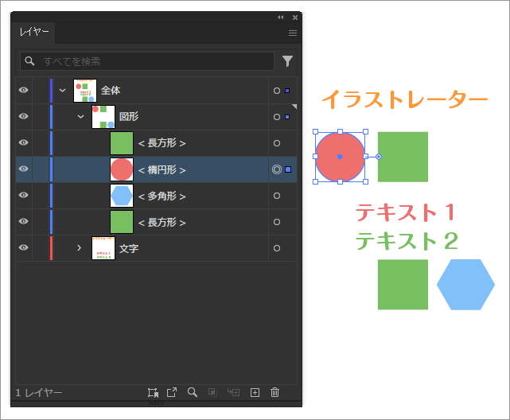
Task: Click the selection indicator square of 図形 layer
Action: pyautogui.click(x=287, y=117)
